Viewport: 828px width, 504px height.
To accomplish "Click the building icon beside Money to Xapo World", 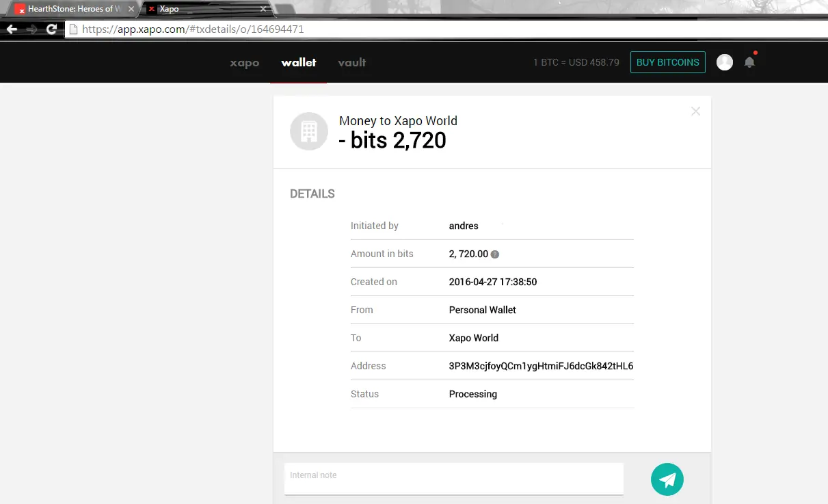I will [x=309, y=131].
